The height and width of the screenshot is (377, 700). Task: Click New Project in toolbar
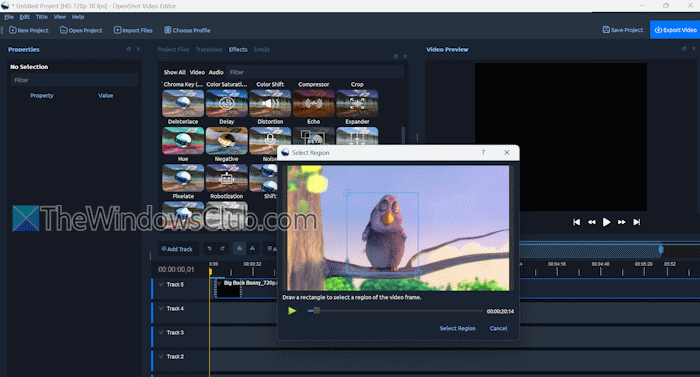pos(29,30)
